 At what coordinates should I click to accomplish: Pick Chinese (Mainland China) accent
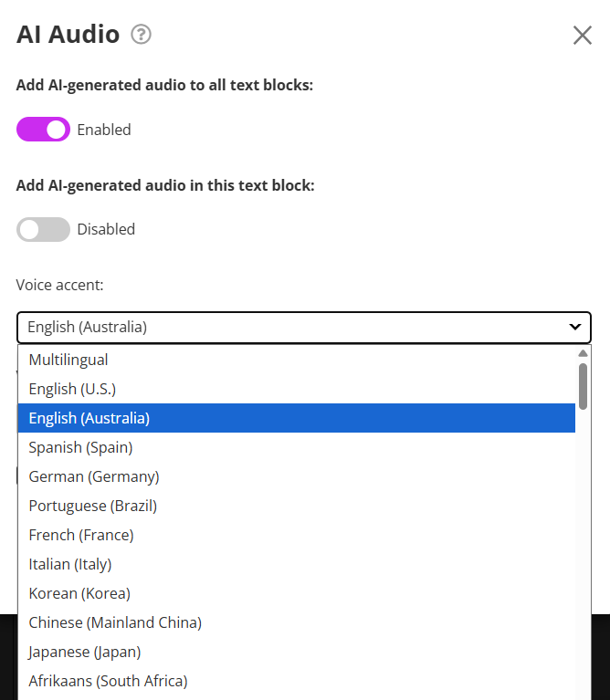click(x=115, y=622)
